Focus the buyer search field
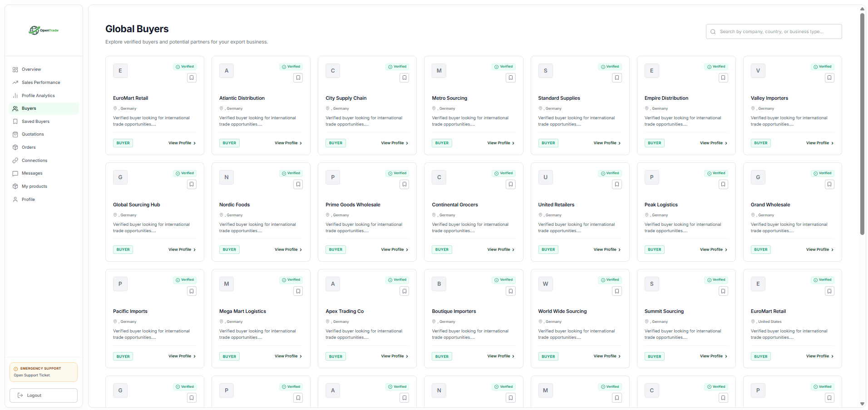868x410 pixels. coord(774,32)
